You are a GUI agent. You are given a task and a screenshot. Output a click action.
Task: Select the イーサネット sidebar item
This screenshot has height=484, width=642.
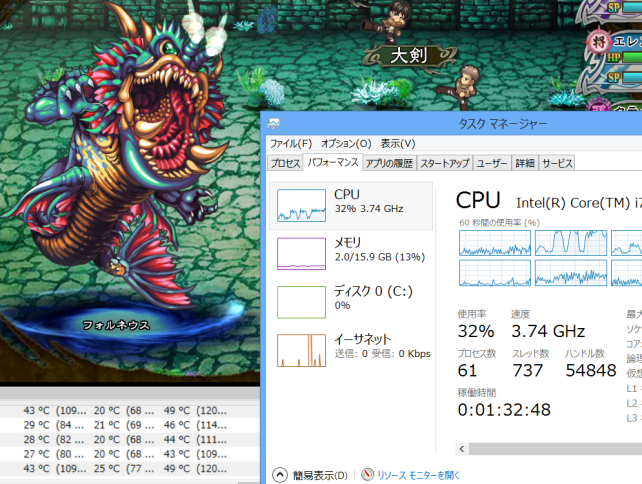click(x=351, y=350)
